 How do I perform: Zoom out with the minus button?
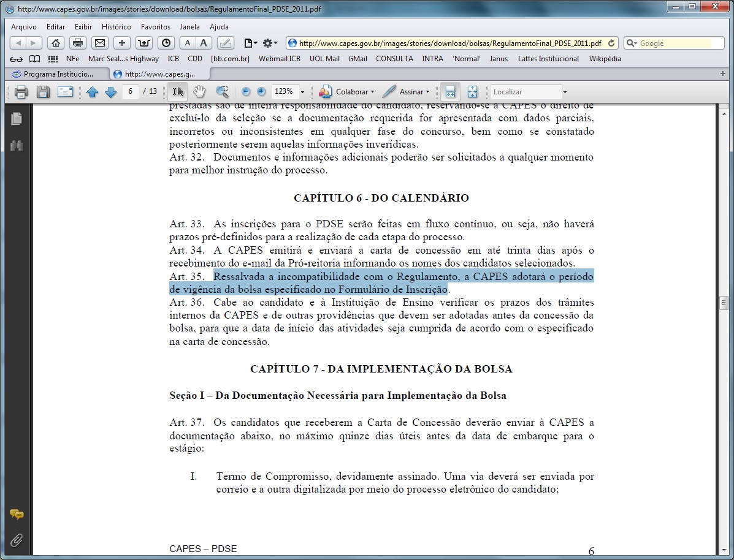click(246, 92)
